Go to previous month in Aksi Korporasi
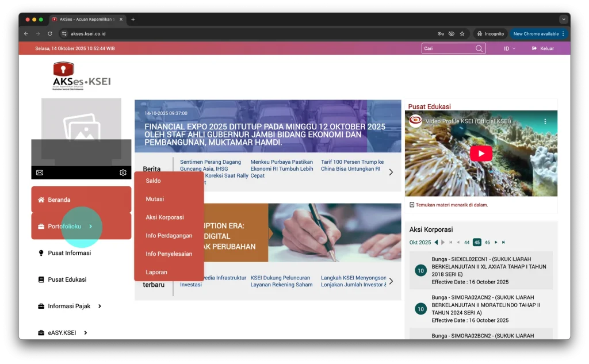The image size is (589, 364). (436, 243)
